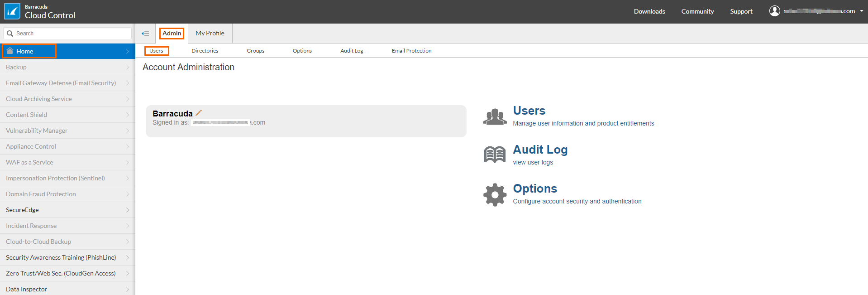Select the Groups sub-tab
The image size is (868, 295).
(x=255, y=51)
